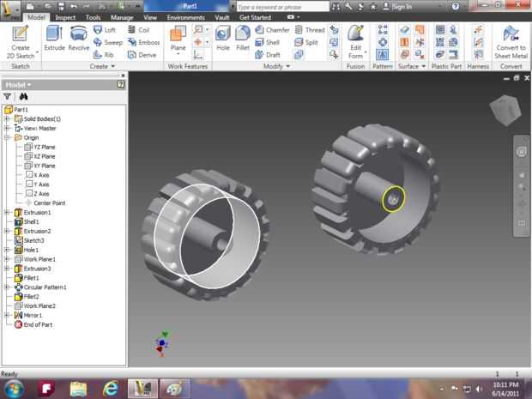Screen dimensions: 532x399
Task: Select the Split tool
Action: pos(306,42)
